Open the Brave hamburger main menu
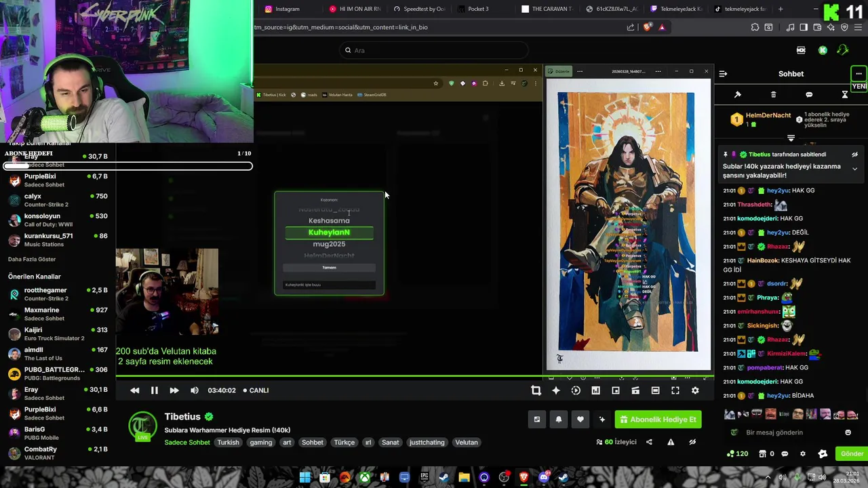The height and width of the screenshot is (488, 868). 857,27
